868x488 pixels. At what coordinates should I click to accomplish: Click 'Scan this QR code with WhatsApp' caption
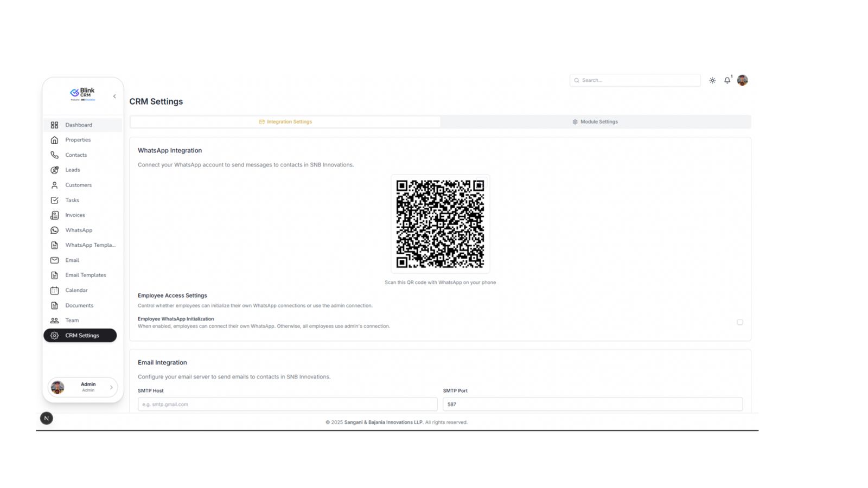click(440, 282)
